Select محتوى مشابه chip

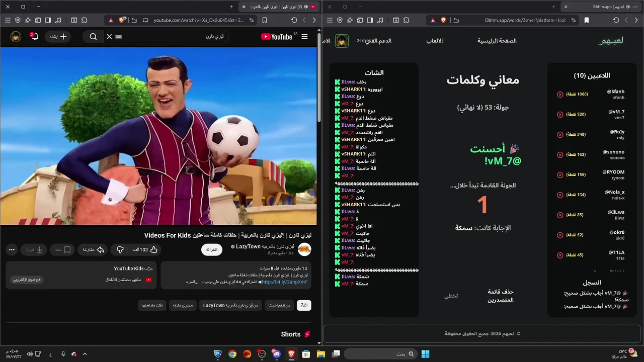182,305
